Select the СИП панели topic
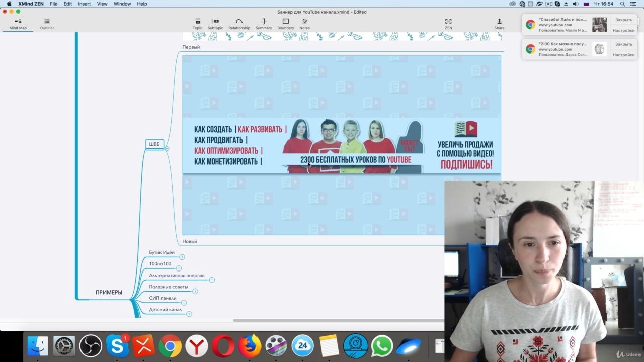644x362 pixels. point(163,298)
